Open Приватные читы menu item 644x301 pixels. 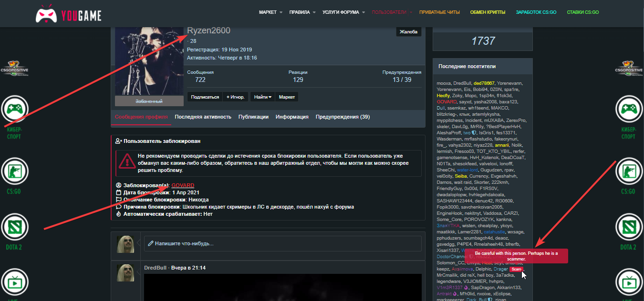439,12
